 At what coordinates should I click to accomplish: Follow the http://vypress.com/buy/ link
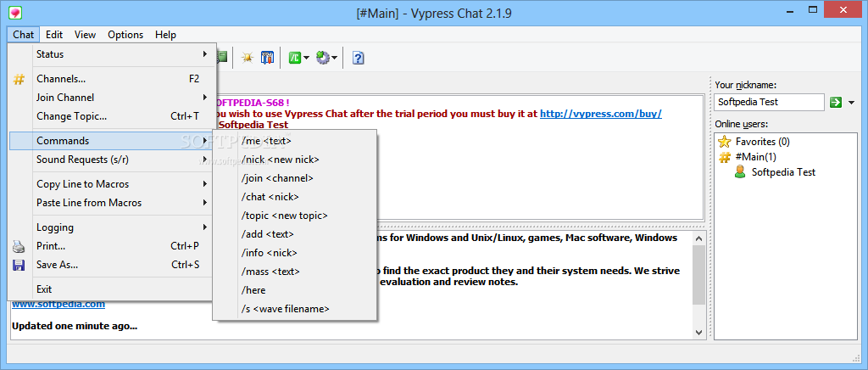[601, 114]
